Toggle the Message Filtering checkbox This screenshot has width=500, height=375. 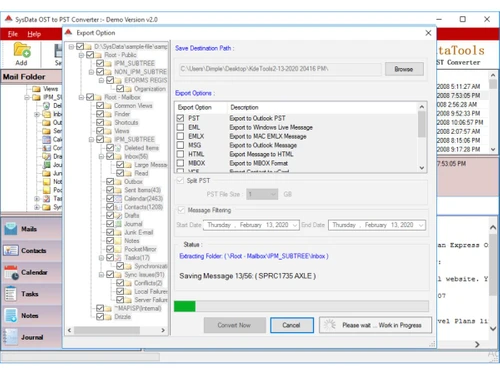click(x=181, y=210)
